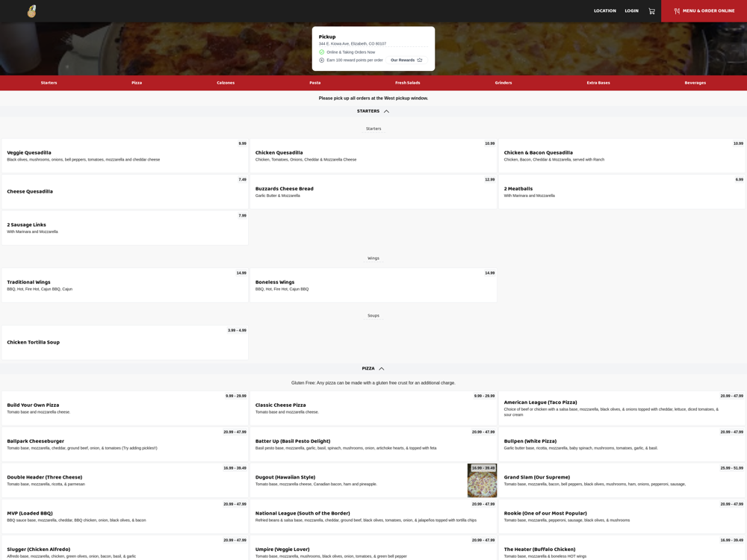747x560 pixels.
Task: Select the Grinders category tab
Action: click(x=503, y=83)
